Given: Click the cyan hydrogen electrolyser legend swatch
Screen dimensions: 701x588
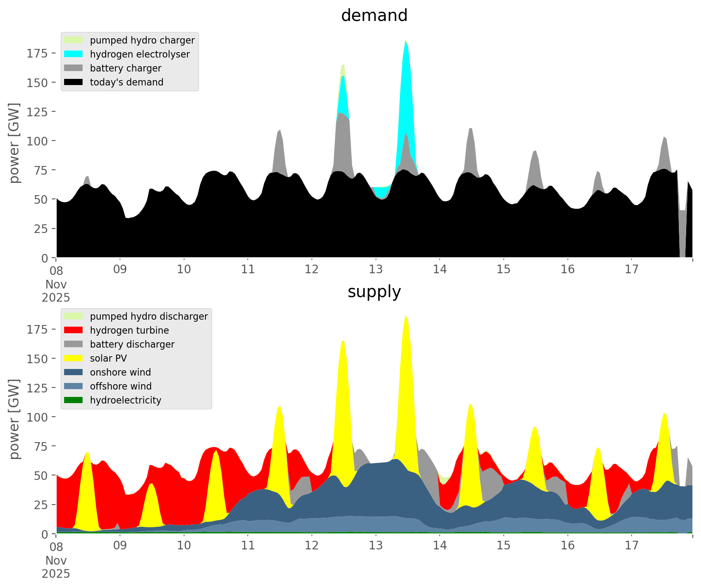Looking at the screenshot, I should (74, 54).
